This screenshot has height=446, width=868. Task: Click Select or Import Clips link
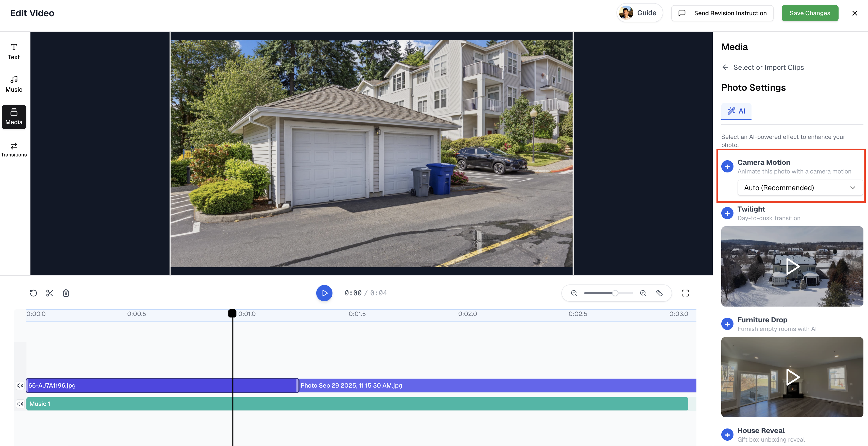tap(768, 67)
